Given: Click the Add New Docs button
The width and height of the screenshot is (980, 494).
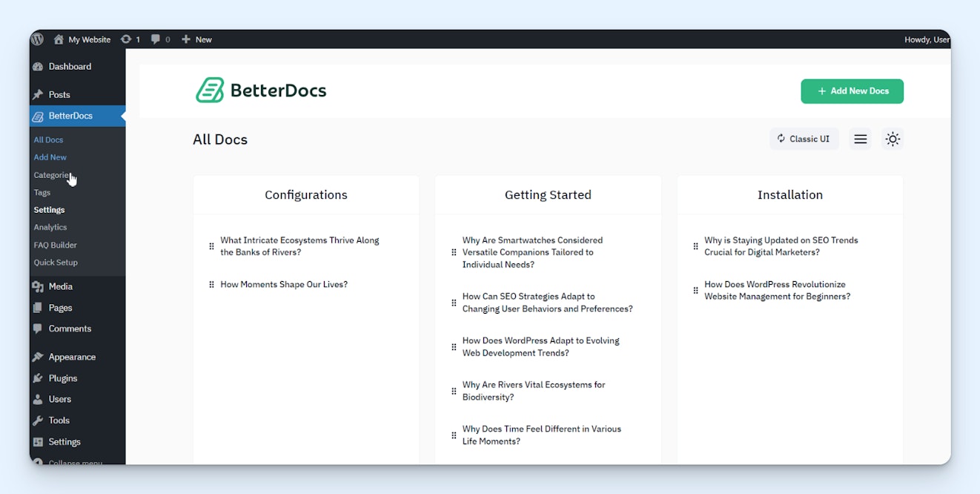Looking at the screenshot, I should 852,91.
